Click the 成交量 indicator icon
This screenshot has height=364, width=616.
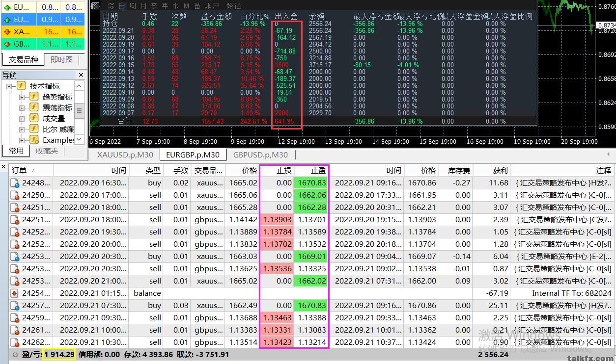(34, 118)
